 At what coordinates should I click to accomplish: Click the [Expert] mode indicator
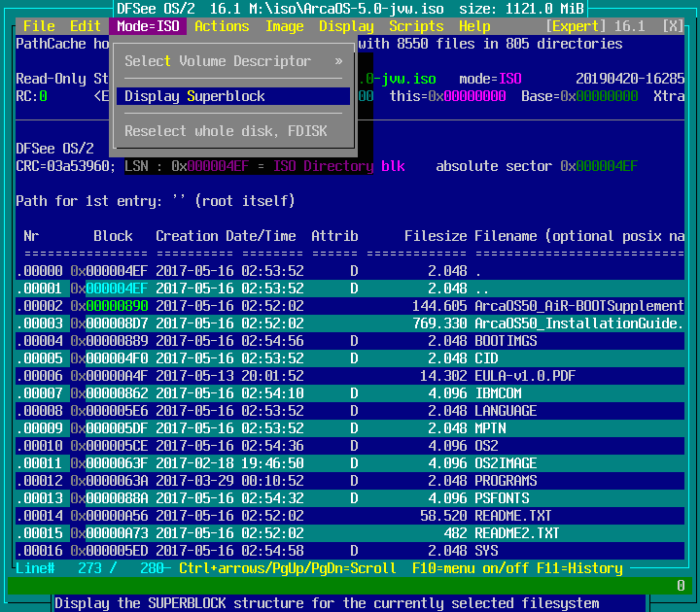[x=579, y=26]
